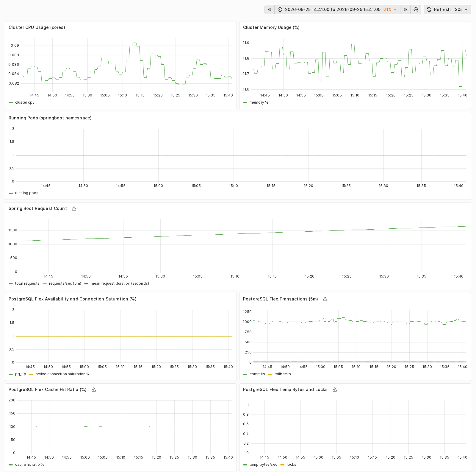Open Cluster Memory Usage (%) panel title menu
This screenshot has height=472, width=476.
pyautogui.click(x=271, y=27)
